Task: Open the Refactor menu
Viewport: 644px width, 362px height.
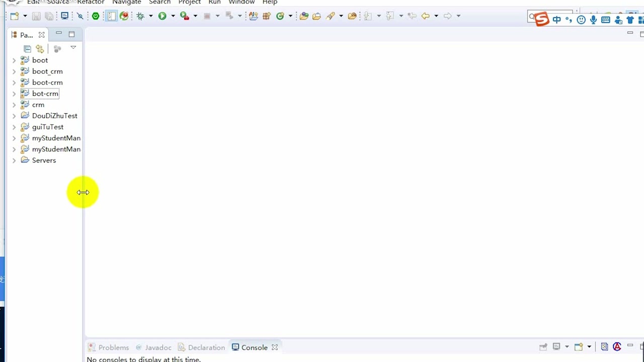Action: click(91, 3)
